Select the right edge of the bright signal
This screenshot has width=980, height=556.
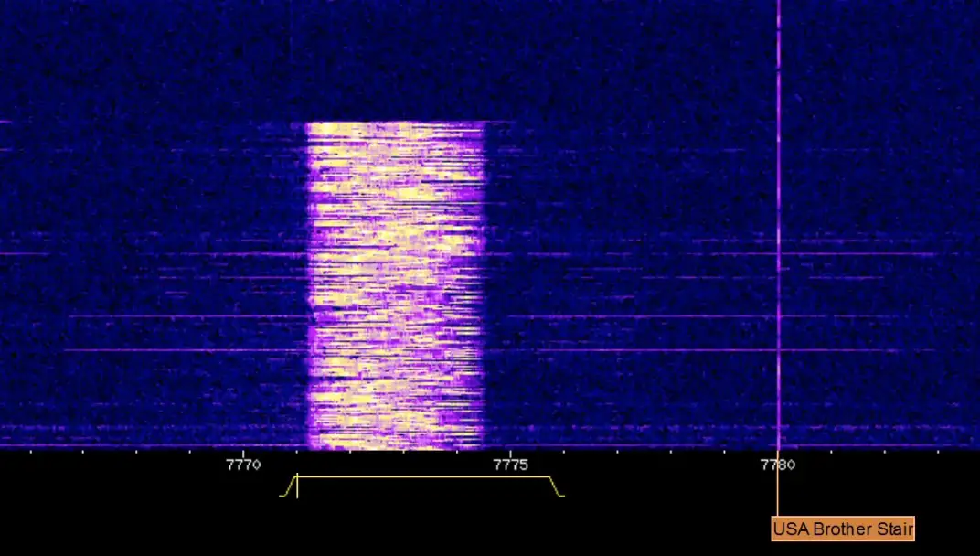click(x=482, y=283)
